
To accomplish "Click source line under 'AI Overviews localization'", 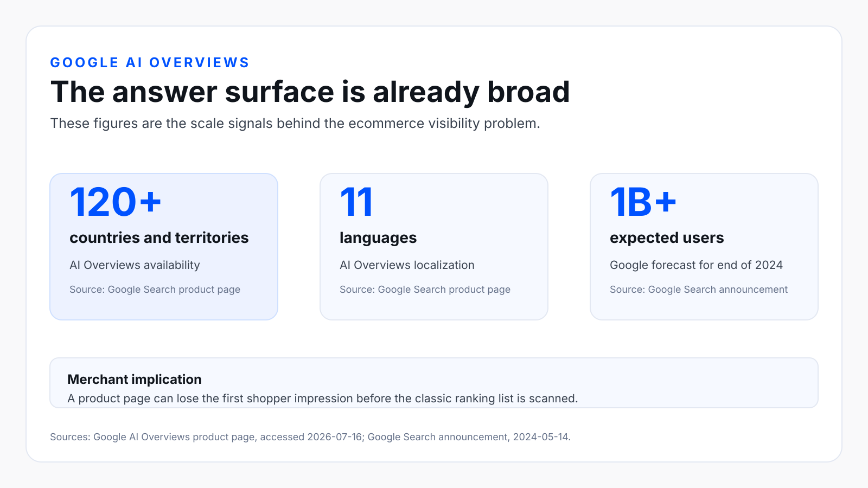I will coord(425,290).
